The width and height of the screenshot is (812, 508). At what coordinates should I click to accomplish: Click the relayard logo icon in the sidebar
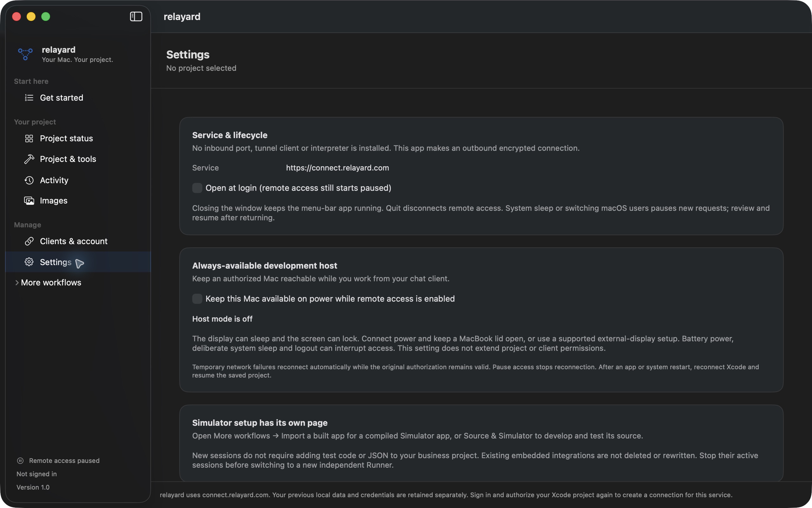click(25, 54)
